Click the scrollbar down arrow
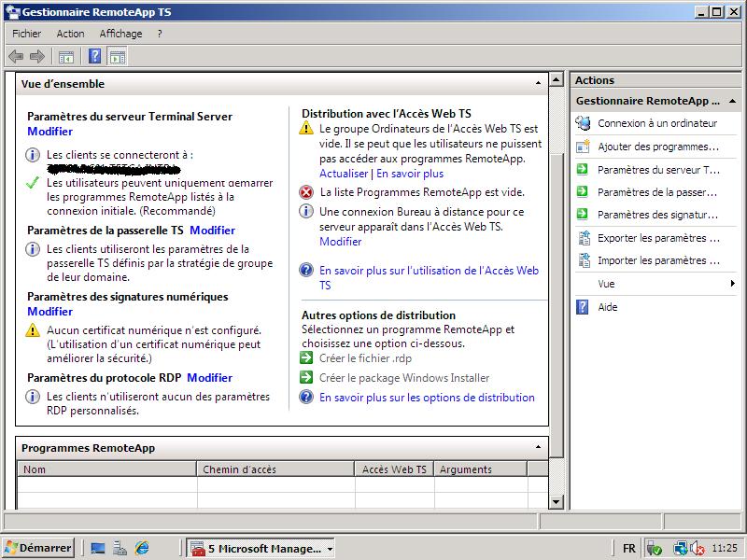This screenshot has height=560, width=747. point(556,501)
